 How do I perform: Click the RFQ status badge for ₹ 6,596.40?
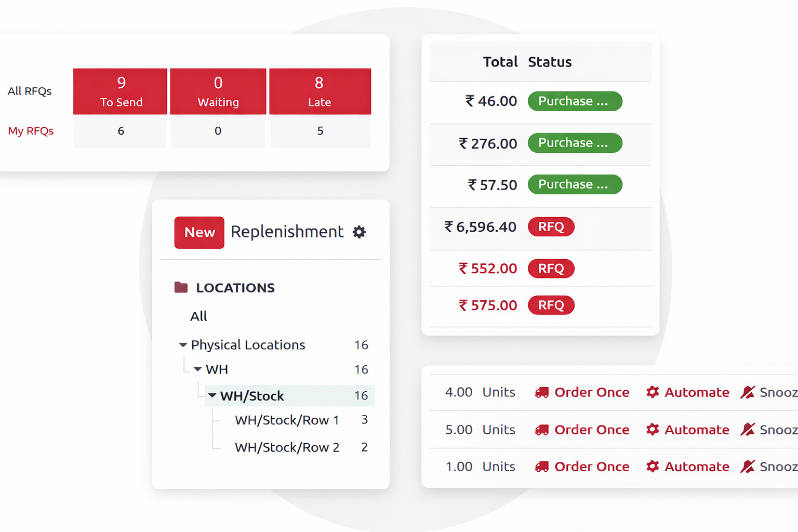[551, 227]
